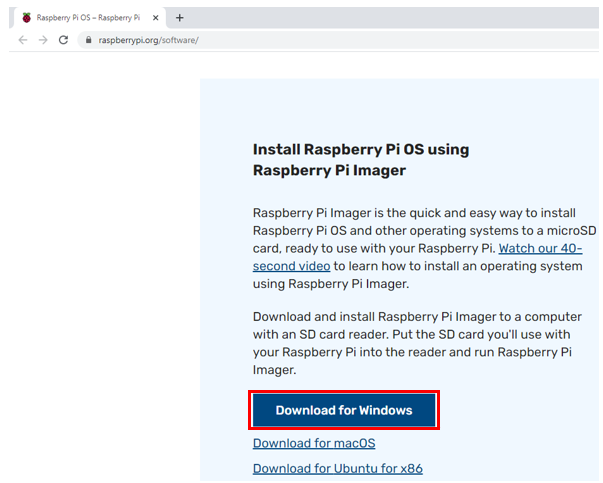Click the Download for Windows button
Image resolution: width=603 pixels, height=483 pixels.
coord(344,410)
